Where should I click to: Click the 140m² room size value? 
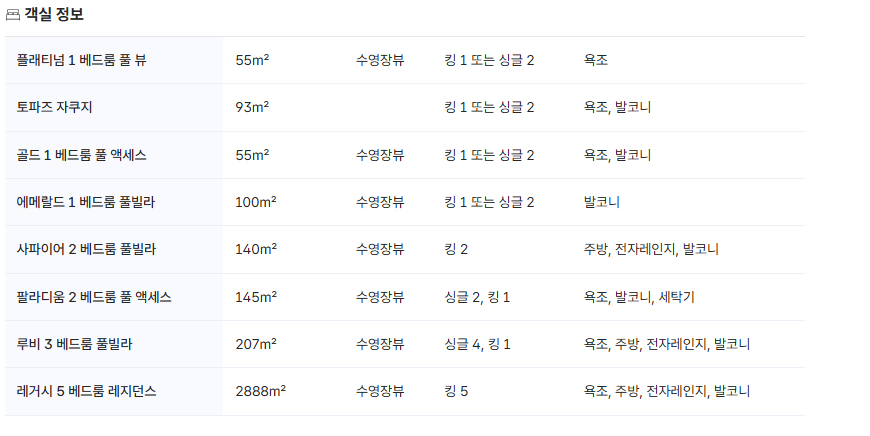point(256,249)
